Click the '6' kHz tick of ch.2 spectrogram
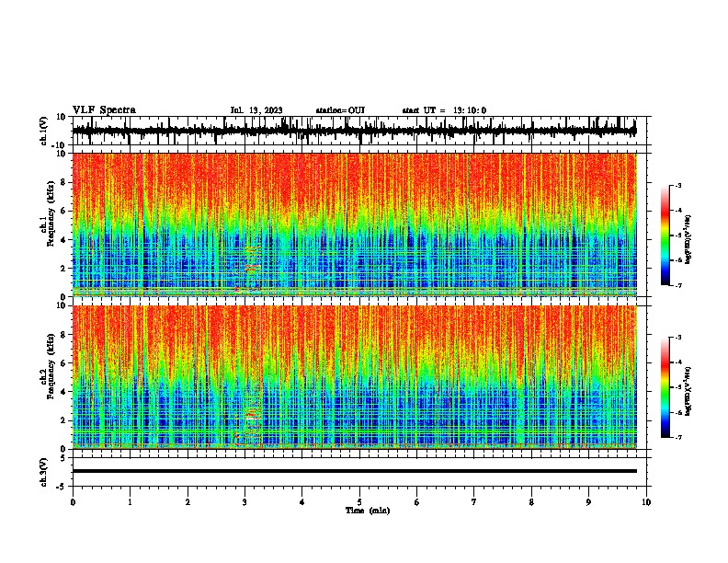The height and width of the screenshot is (563, 728). (x=63, y=363)
